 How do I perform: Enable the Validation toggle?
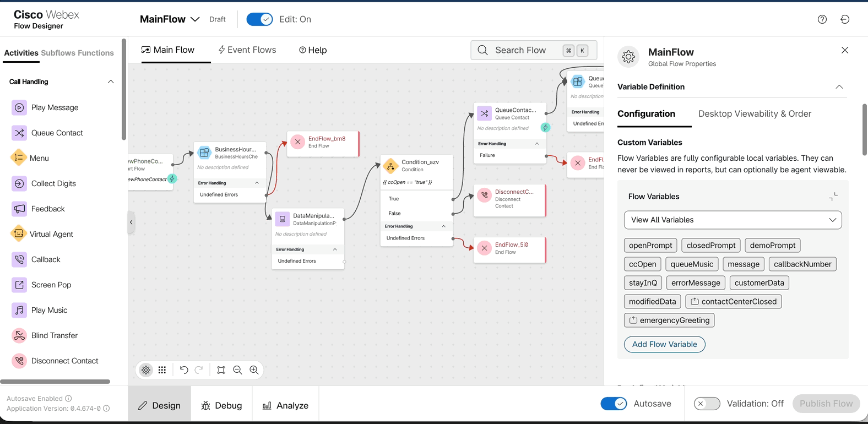(x=707, y=404)
